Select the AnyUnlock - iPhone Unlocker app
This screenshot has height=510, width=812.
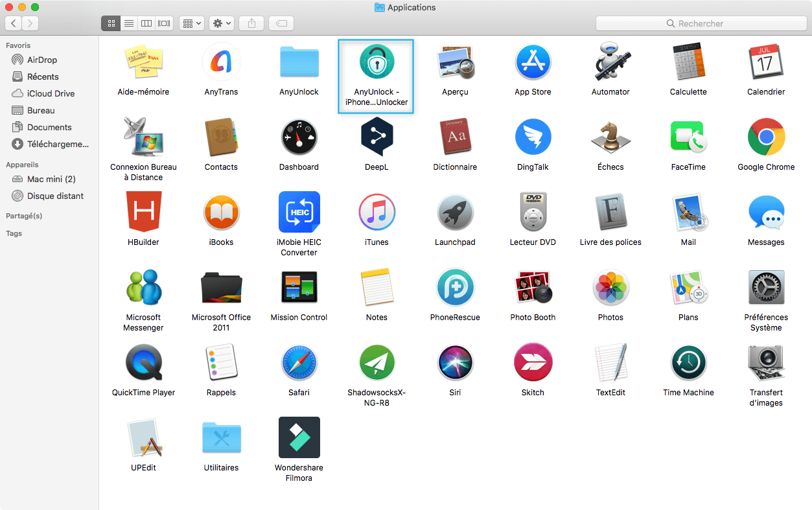[x=377, y=63]
